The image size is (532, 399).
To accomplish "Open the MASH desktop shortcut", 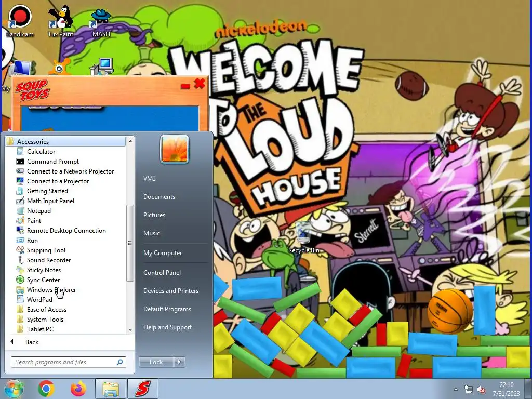I will pos(101,22).
